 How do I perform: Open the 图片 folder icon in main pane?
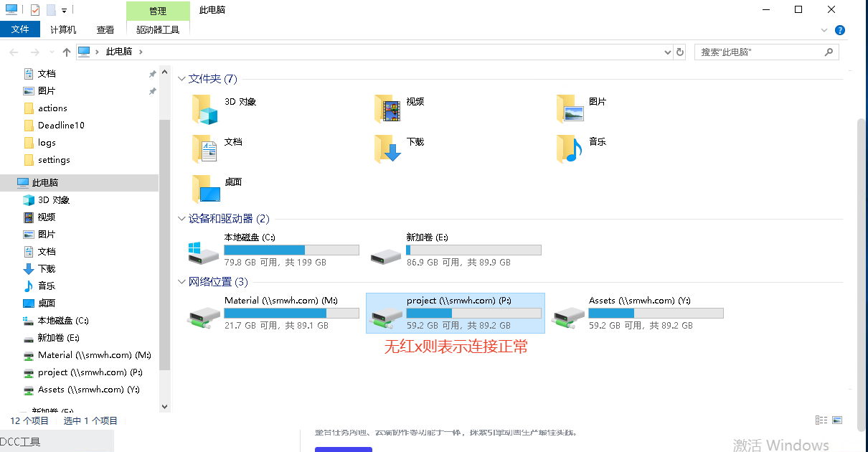pyautogui.click(x=570, y=109)
